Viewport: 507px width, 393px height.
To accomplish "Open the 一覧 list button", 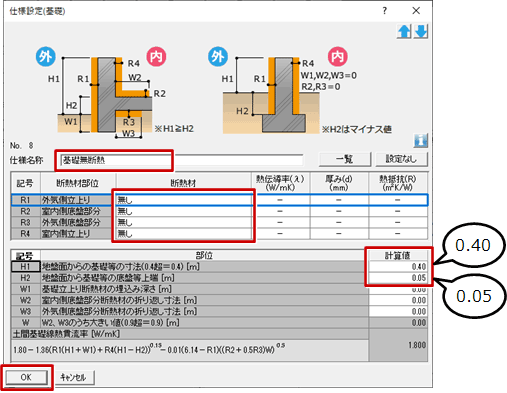I will click(345, 159).
